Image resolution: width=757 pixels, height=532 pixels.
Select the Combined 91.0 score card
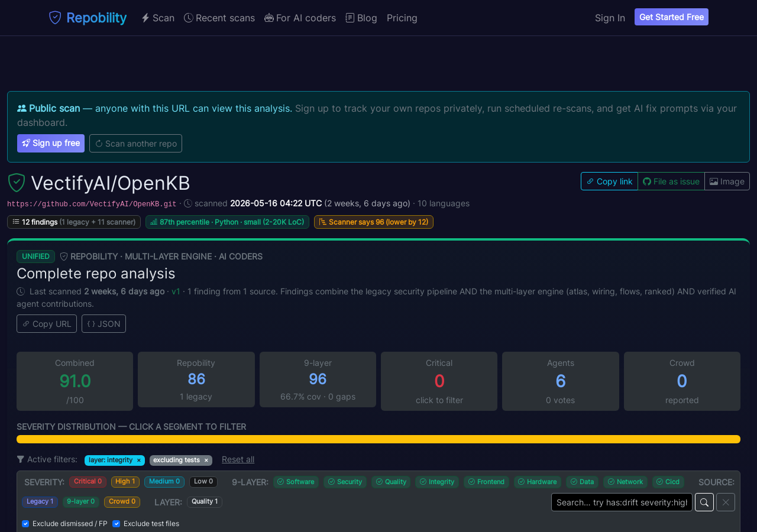coord(75,381)
